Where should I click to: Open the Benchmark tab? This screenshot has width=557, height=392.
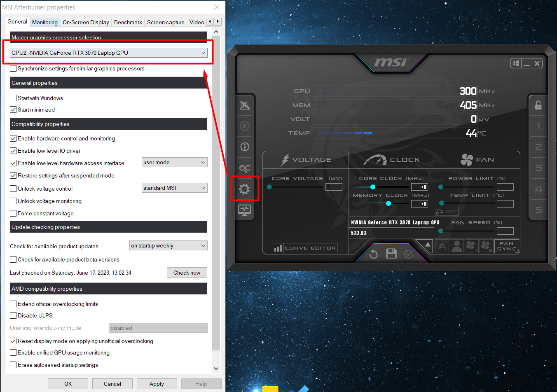tap(128, 22)
